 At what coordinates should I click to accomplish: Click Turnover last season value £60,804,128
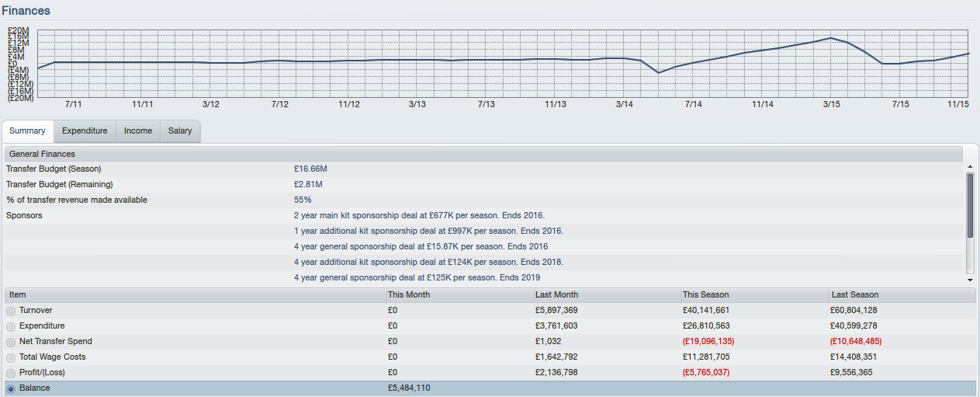coord(855,310)
